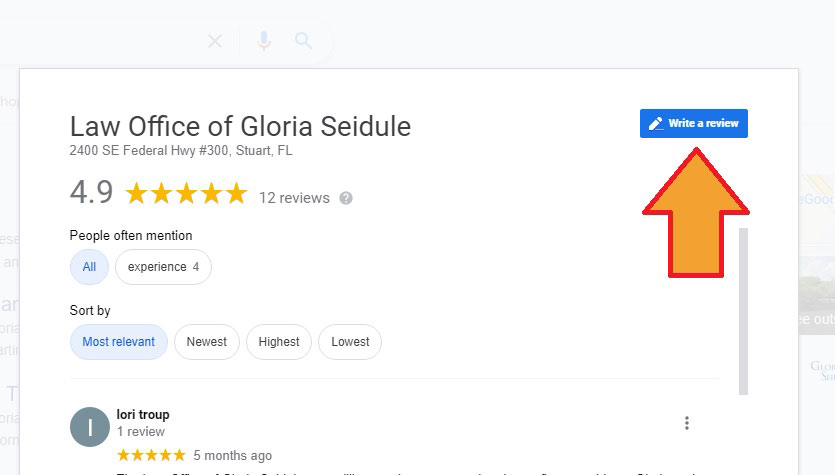Sort reviews by Newest
This screenshot has height=475, width=835.
click(207, 342)
